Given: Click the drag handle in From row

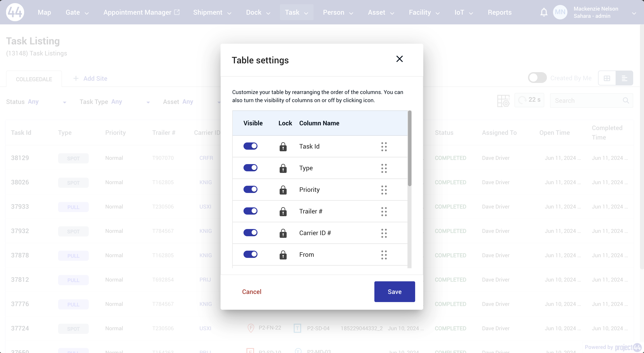Looking at the screenshot, I should (x=384, y=255).
